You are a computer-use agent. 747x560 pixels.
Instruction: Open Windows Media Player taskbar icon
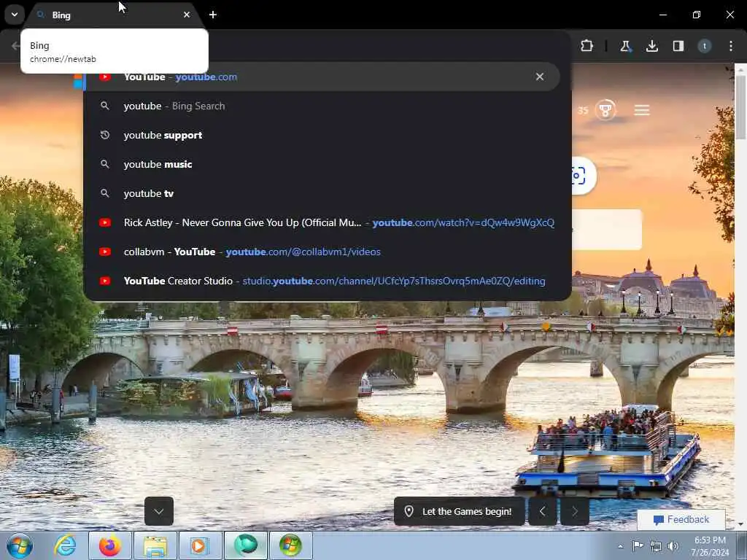coord(200,545)
